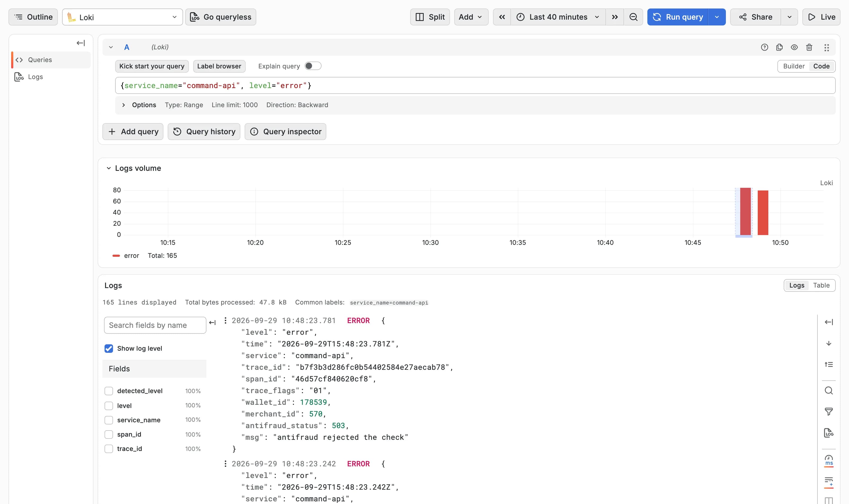Screen dimensions: 849x504
Task: Click query A drag handle icon
Action: pyautogui.click(x=827, y=47)
